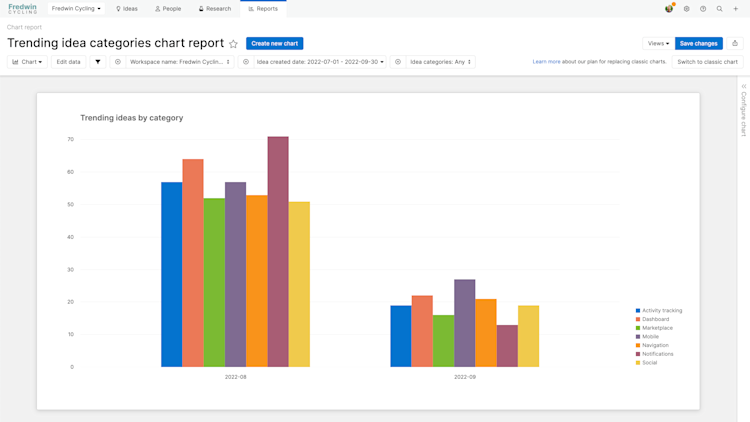Open the People menu

[168, 9]
